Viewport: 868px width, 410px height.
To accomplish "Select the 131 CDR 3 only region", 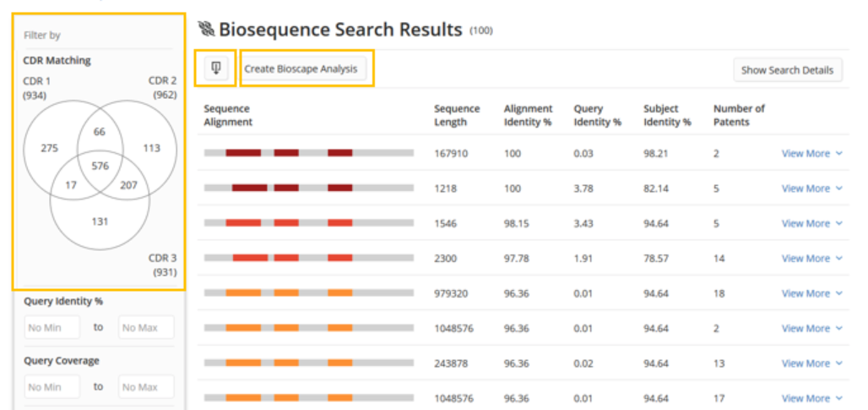I will 100,221.
